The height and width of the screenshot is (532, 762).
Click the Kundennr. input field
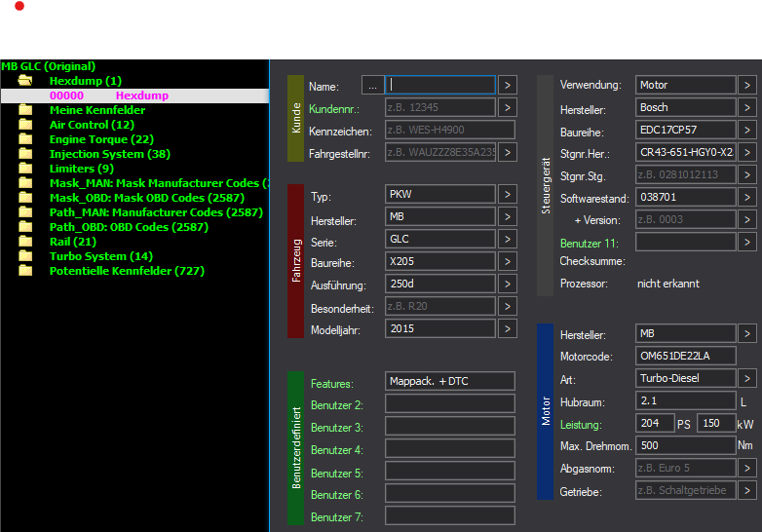point(440,107)
